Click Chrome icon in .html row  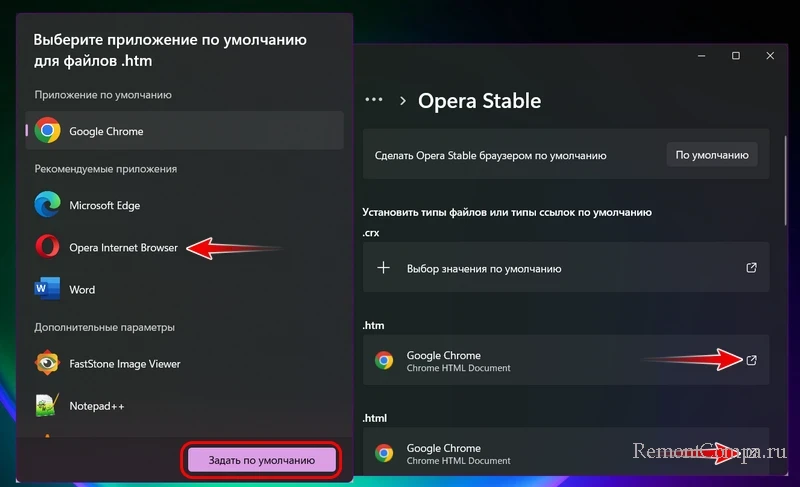pyautogui.click(x=384, y=453)
